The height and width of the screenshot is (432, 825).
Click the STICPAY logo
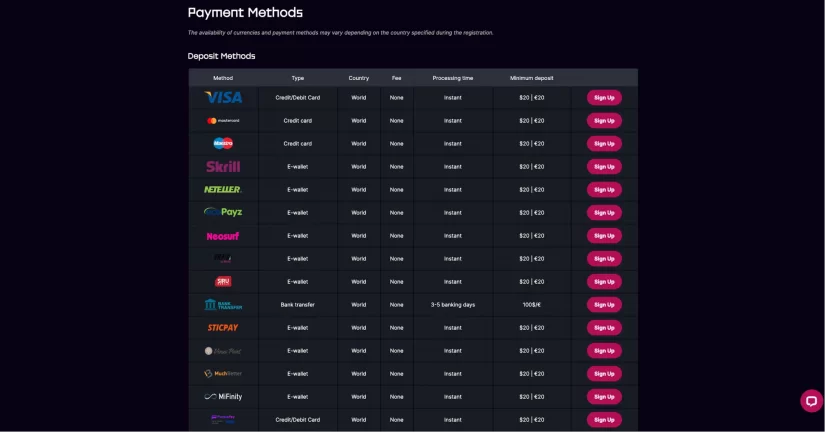223,327
